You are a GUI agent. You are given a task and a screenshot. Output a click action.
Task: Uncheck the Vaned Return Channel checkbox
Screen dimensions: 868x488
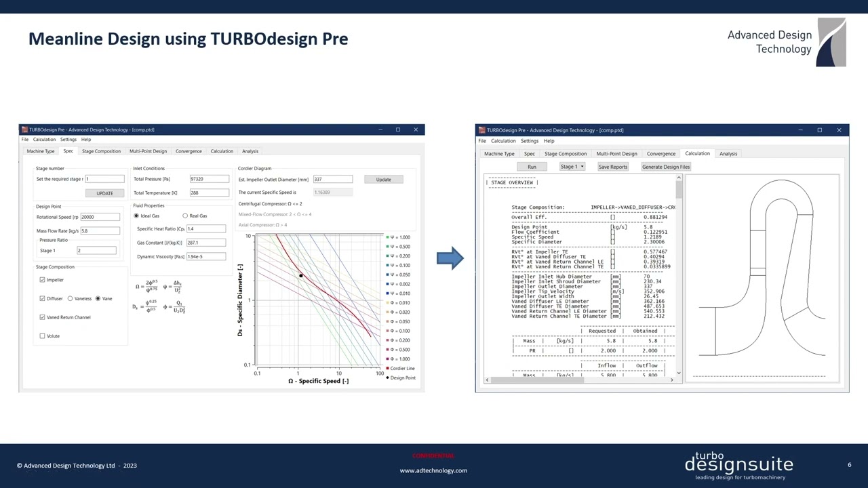coord(42,317)
